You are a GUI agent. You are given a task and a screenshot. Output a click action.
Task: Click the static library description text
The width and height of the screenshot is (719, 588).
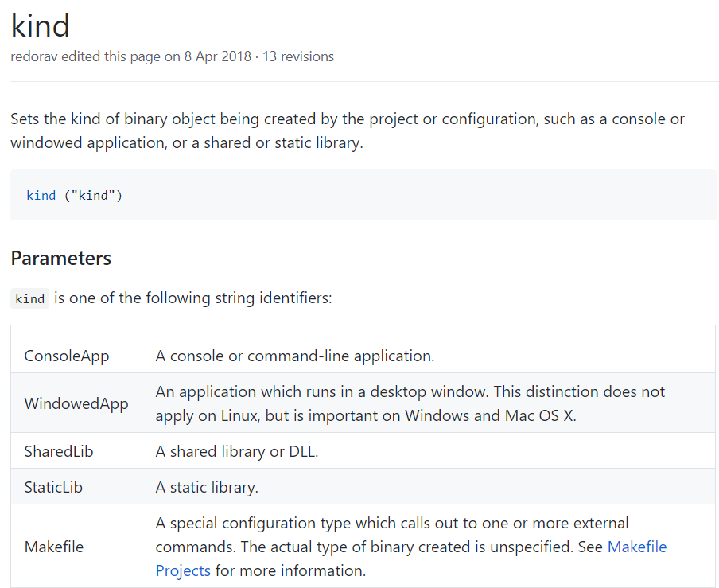click(x=209, y=486)
